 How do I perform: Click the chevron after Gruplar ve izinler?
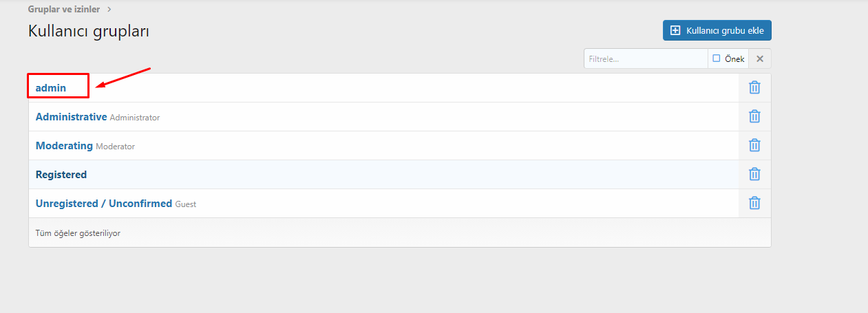tap(109, 10)
